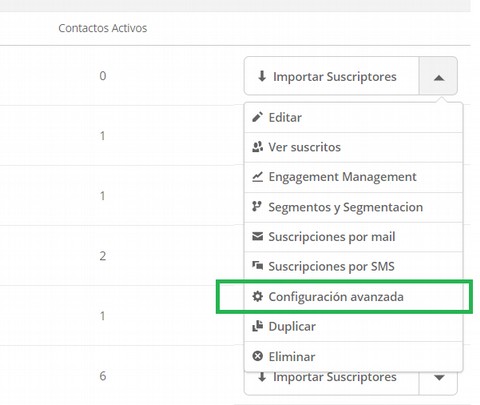Viewport: 480px width, 405px height.
Task: Click the copy icon beside Duplicar
Action: pos(257,326)
